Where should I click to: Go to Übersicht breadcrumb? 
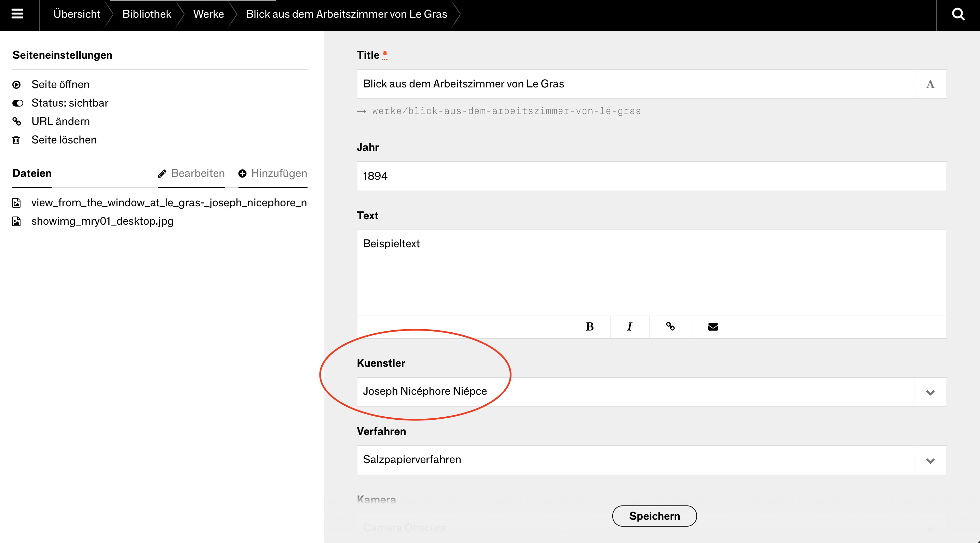point(77,14)
